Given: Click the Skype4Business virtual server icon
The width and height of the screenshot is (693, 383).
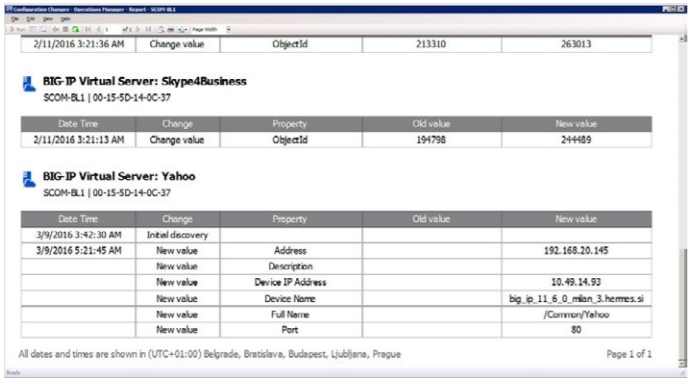Looking at the screenshot, I should (x=29, y=84).
